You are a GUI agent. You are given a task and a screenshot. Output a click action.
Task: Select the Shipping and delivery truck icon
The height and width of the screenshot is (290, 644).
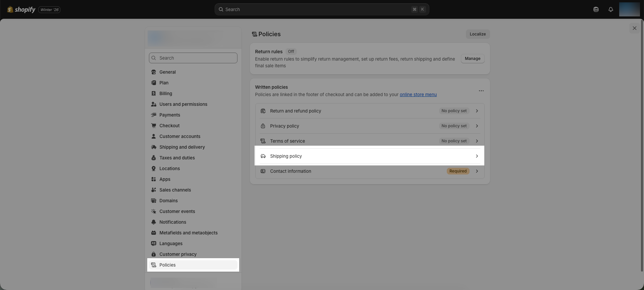[154, 147]
